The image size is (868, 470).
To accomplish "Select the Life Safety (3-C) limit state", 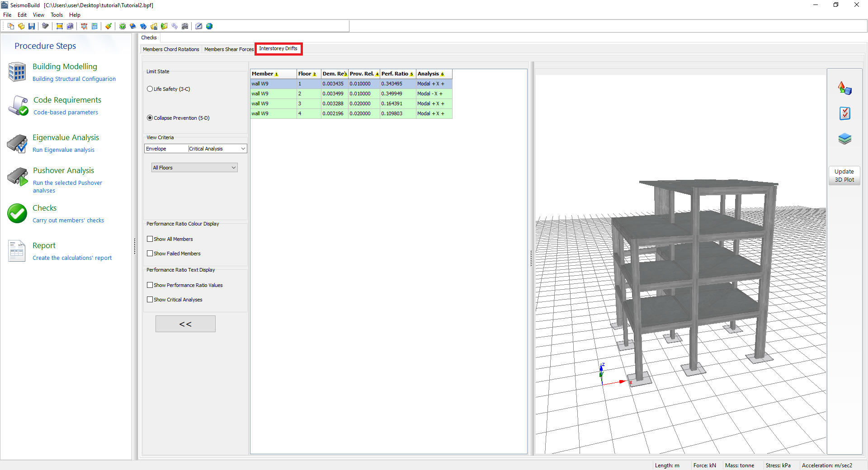I will [x=150, y=89].
